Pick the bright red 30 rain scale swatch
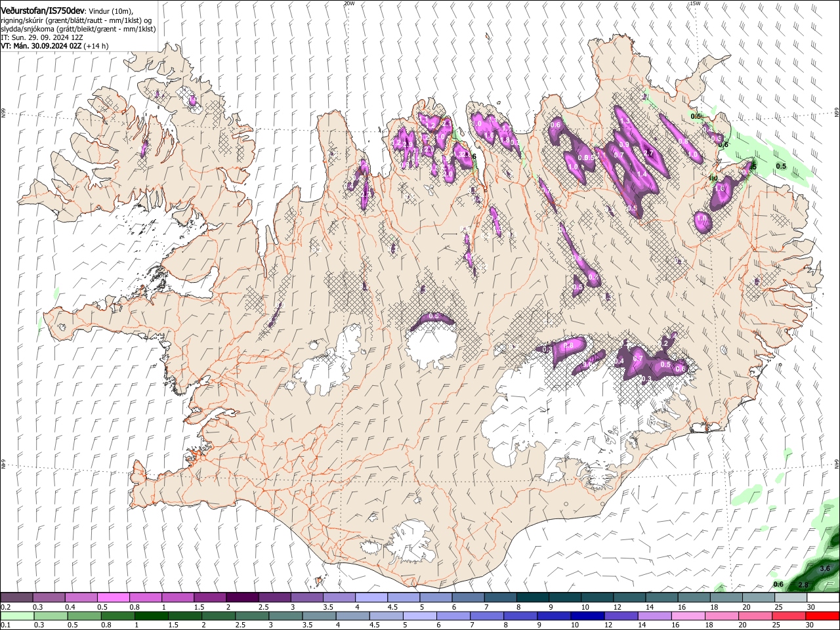The width and height of the screenshot is (840, 630). pos(823,616)
